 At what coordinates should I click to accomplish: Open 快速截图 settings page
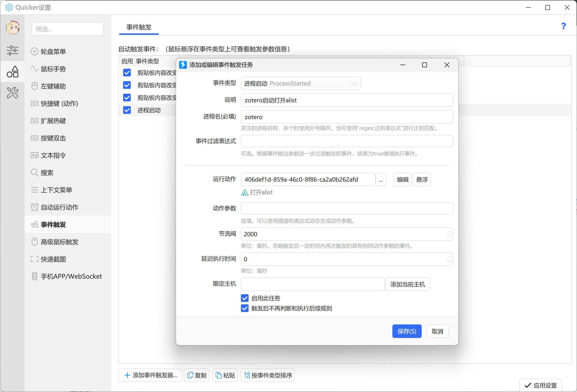pos(68,259)
